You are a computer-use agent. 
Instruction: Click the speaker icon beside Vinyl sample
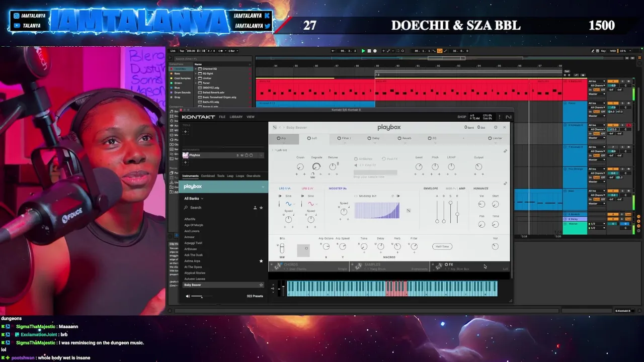click(356, 165)
